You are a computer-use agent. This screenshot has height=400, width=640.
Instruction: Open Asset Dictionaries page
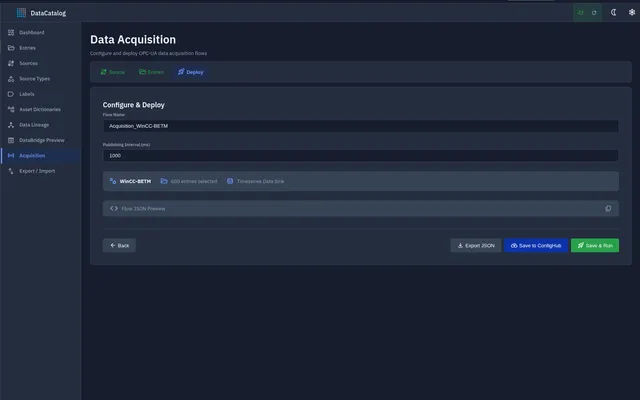pyautogui.click(x=41, y=109)
